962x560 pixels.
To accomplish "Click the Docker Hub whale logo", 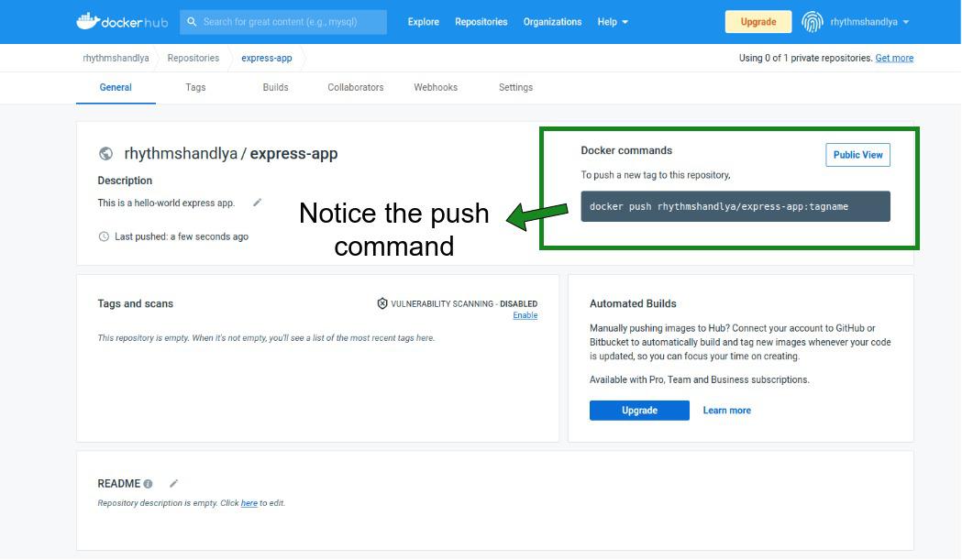I will point(88,21).
